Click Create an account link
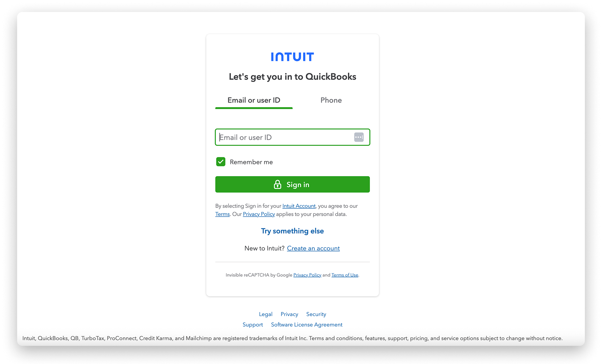Viewport: 602px width, 364px height. point(313,248)
